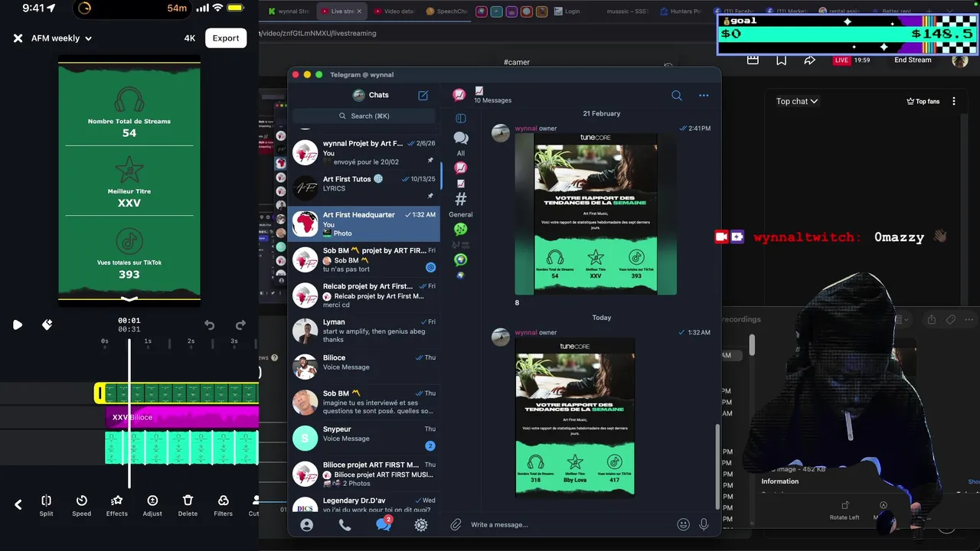Open Bilioce Voice Message chat
Screen dimensions: 980x551
click(x=364, y=367)
